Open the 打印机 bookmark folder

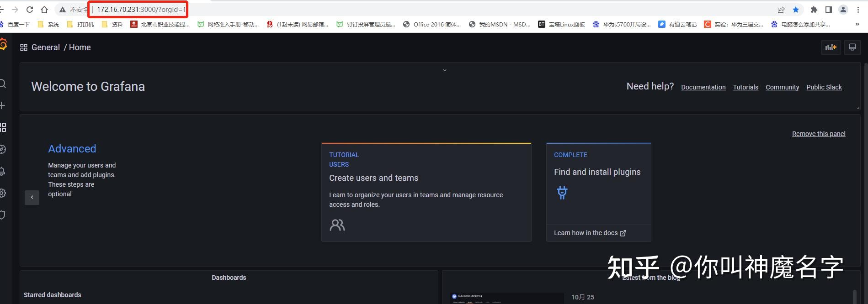coord(80,25)
